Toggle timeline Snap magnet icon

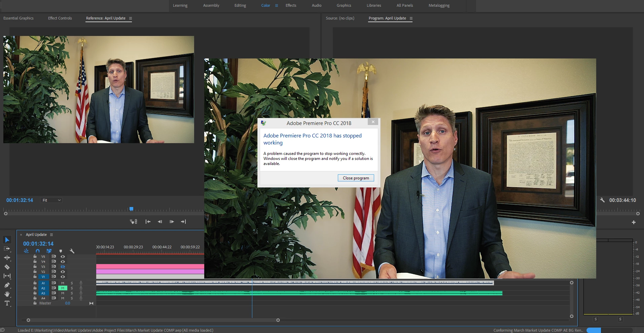click(x=38, y=251)
